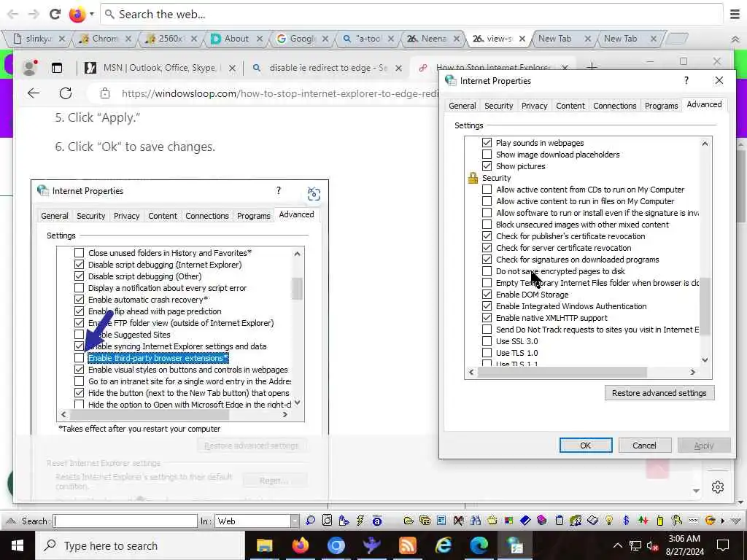Screen dimensions: 747x560
Task: Open File Explorer from the taskbar
Action: pos(264,545)
